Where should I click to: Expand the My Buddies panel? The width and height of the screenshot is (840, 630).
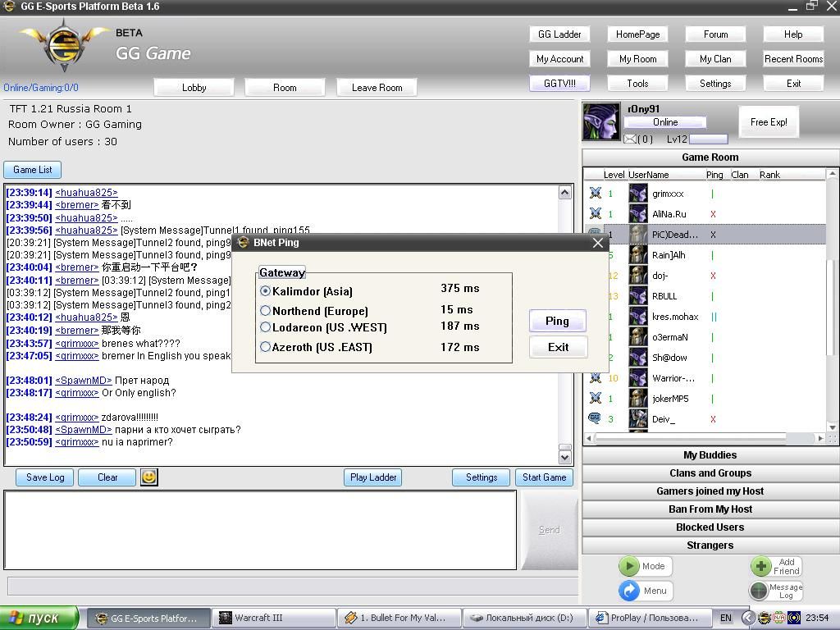click(x=710, y=454)
